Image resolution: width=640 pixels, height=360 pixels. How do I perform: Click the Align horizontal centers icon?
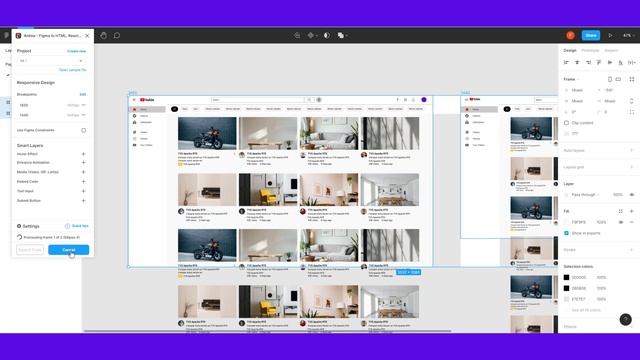pyautogui.click(x=577, y=62)
